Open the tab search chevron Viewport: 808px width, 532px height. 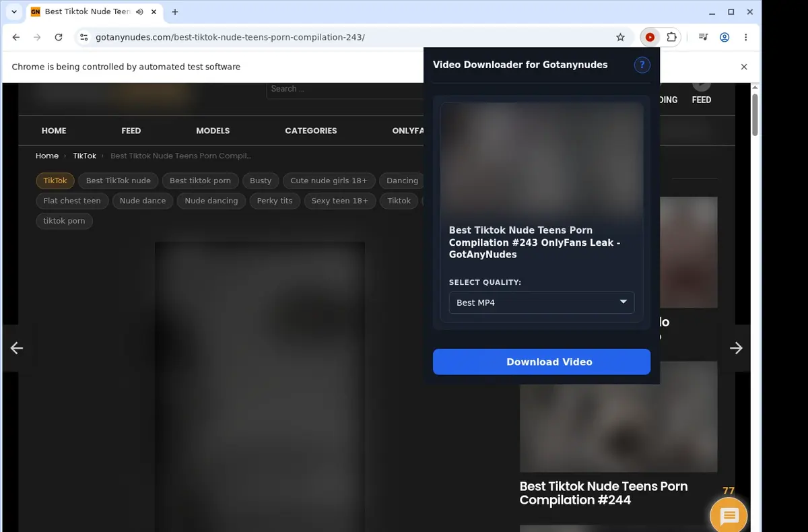[14, 12]
